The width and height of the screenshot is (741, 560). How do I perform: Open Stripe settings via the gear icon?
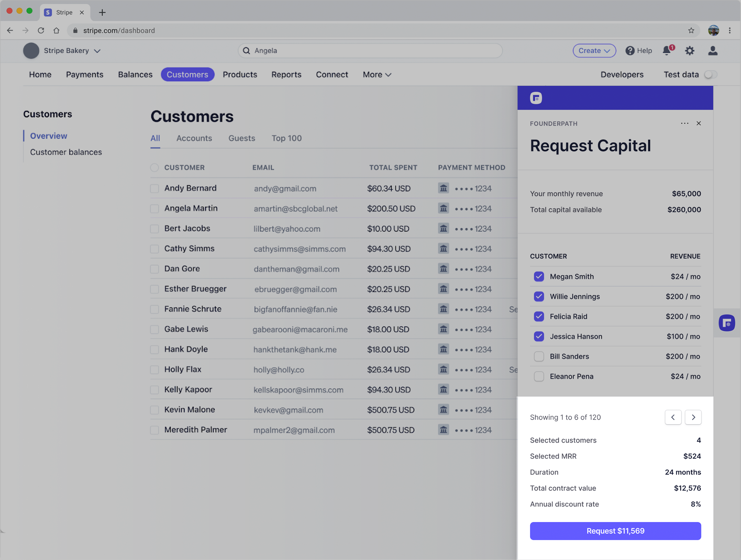[x=690, y=50]
